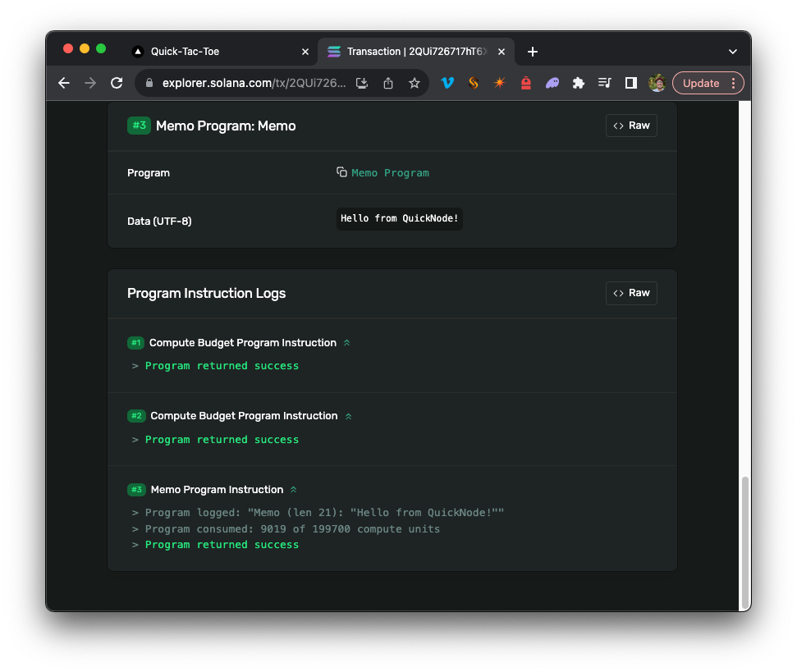Click the "Program logged: Memo (len 21)" line

(x=324, y=513)
